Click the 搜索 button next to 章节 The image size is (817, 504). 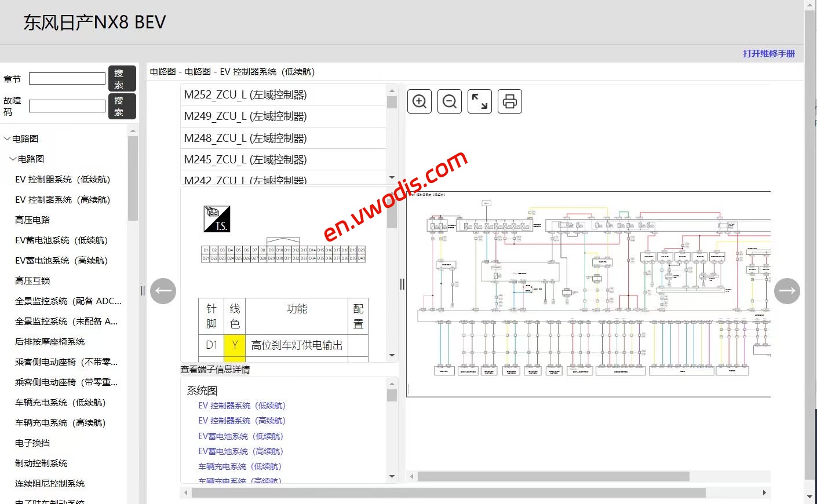pyautogui.click(x=122, y=78)
